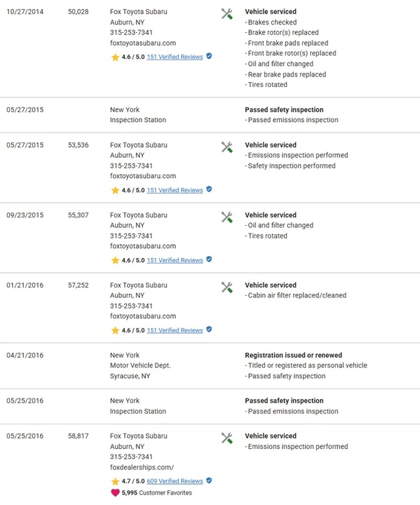Click service wrench icon for 05/27/2015 record

click(x=226, y=147)
